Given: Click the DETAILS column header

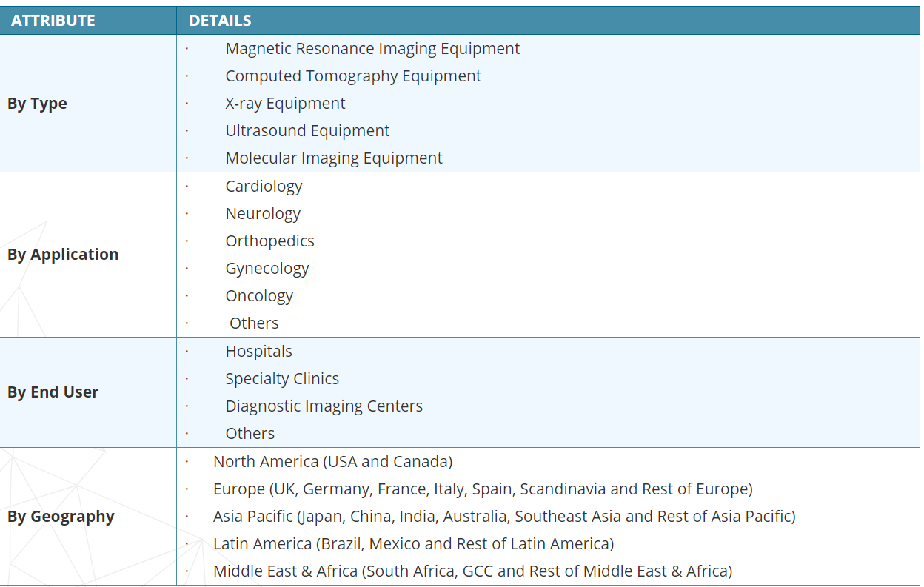Looking at the screenshot, I should tap(220, 20).
